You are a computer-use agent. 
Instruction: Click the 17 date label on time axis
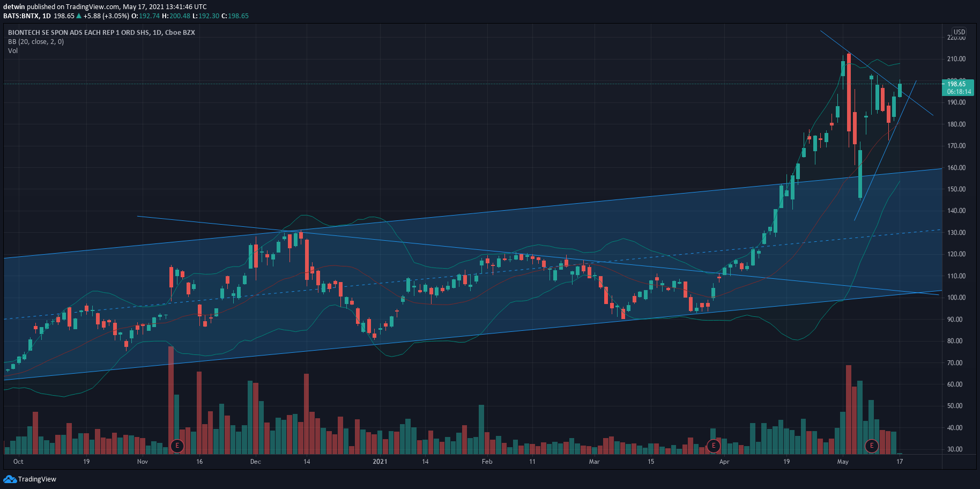coord(900,462)
